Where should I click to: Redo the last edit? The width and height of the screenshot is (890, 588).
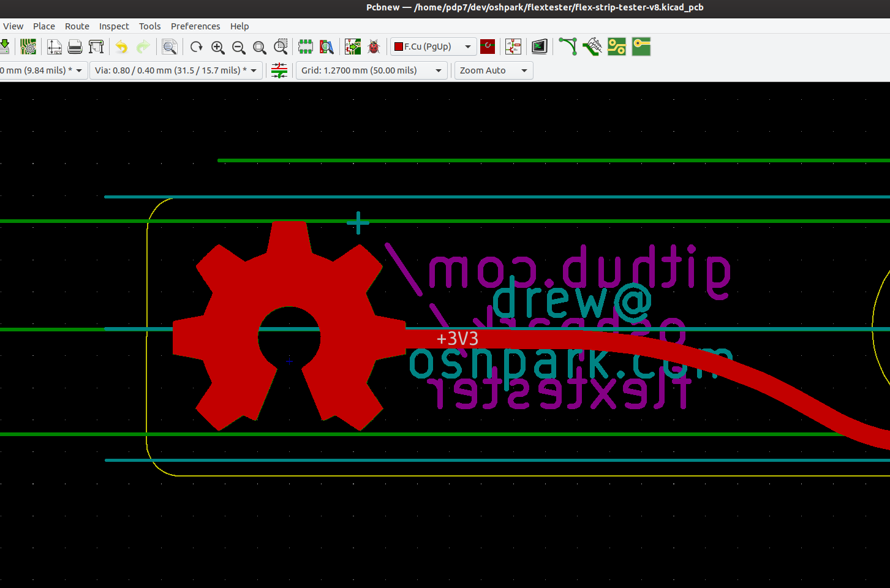[x=143, y=47]
